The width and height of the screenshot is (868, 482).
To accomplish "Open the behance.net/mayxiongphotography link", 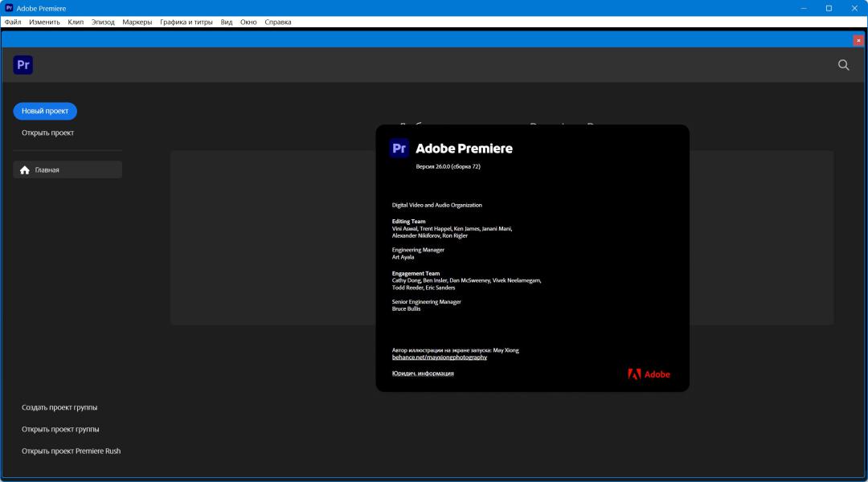I will pos(439,357).
